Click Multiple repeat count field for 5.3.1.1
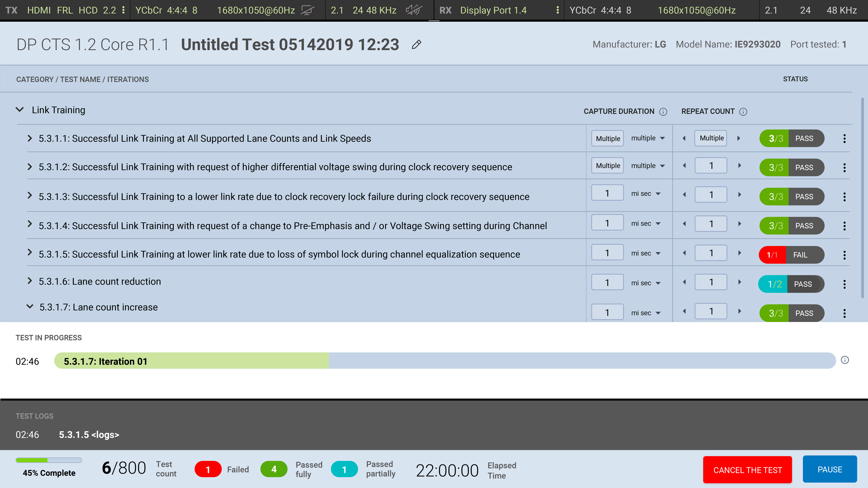 point(711,138)
